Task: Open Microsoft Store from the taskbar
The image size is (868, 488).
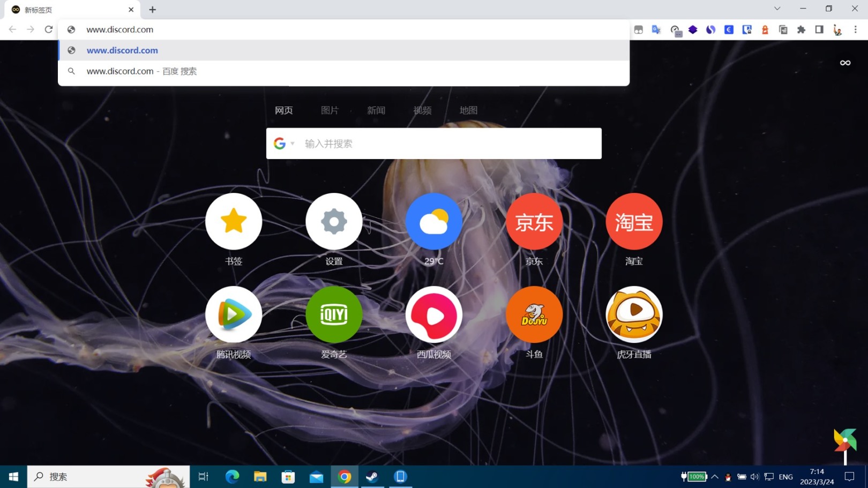Action: [288, 476]
